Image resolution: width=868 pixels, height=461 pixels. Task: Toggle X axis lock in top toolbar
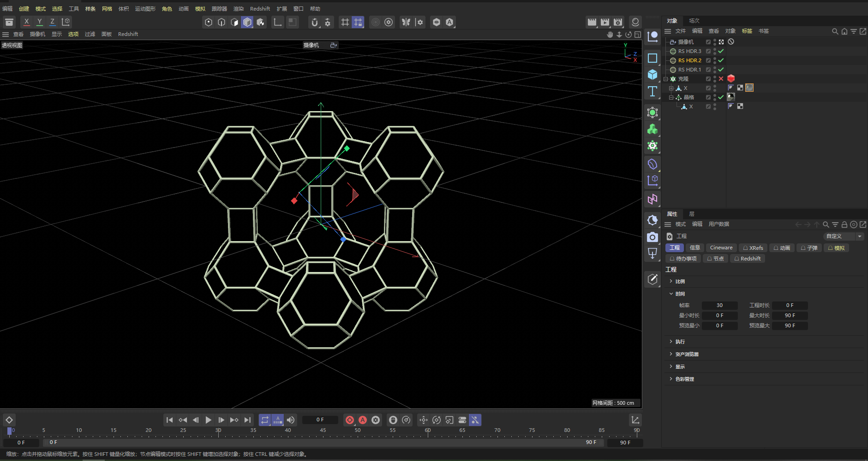pyautogui.click(x=27, y=22)
